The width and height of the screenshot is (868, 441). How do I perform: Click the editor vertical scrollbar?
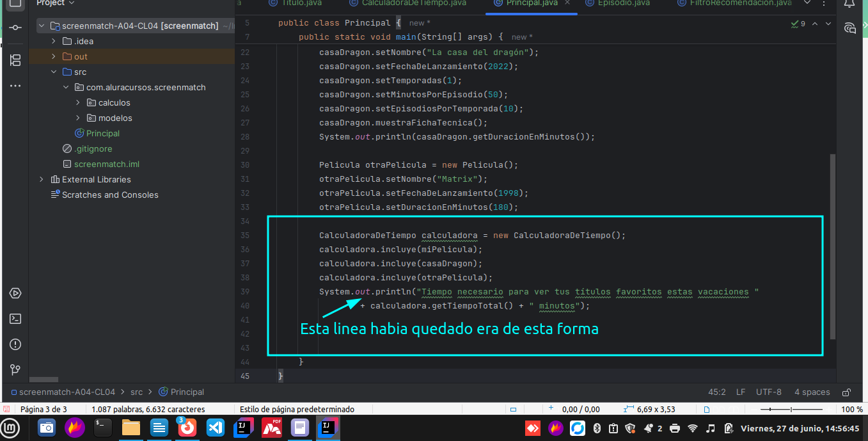coord(832,246)
